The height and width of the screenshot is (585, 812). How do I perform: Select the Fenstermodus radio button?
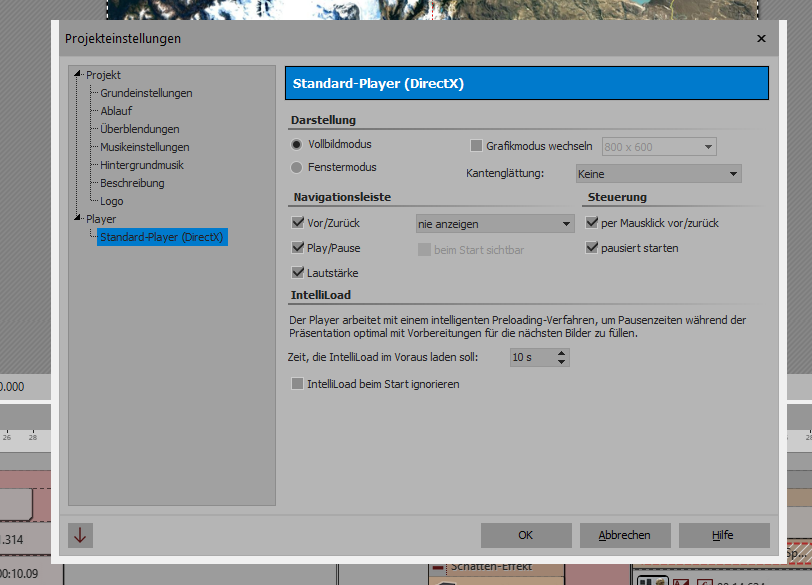tap(297, 167)
